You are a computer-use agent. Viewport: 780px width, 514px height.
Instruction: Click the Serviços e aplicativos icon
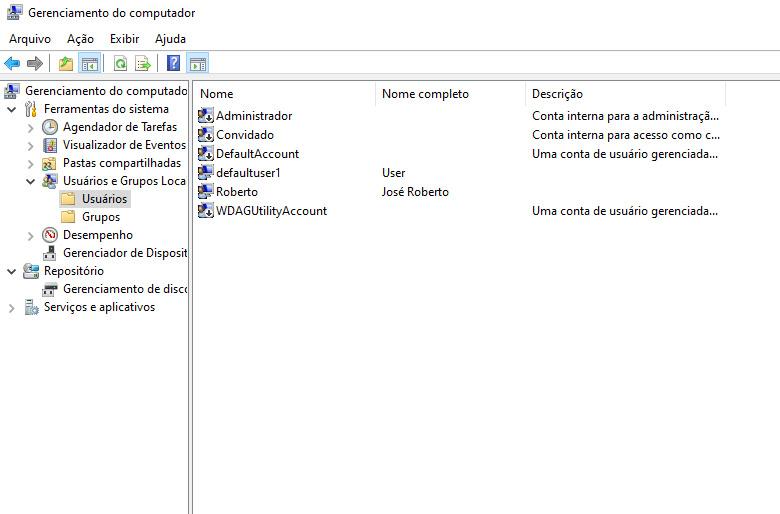click(31, 307)
